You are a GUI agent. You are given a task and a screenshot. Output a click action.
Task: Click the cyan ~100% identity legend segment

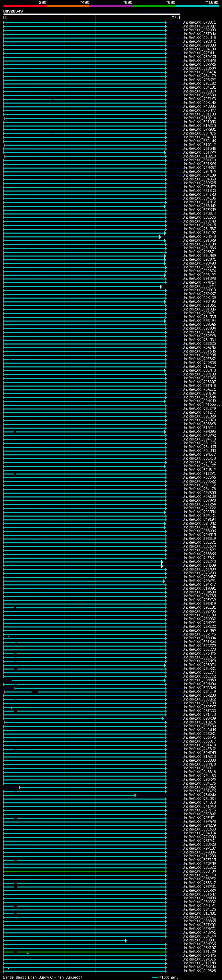197,7
